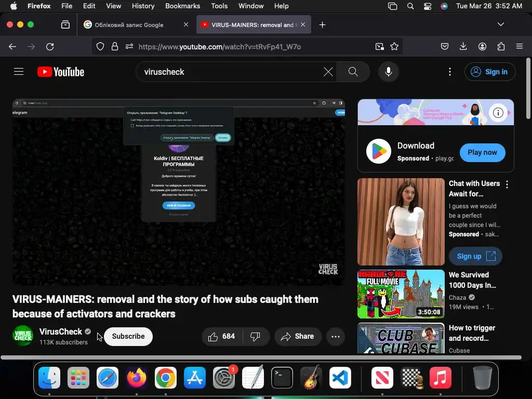Viewport: 532px width, 399px height.
Task: Open the View menu
Action: pos(113,6)
